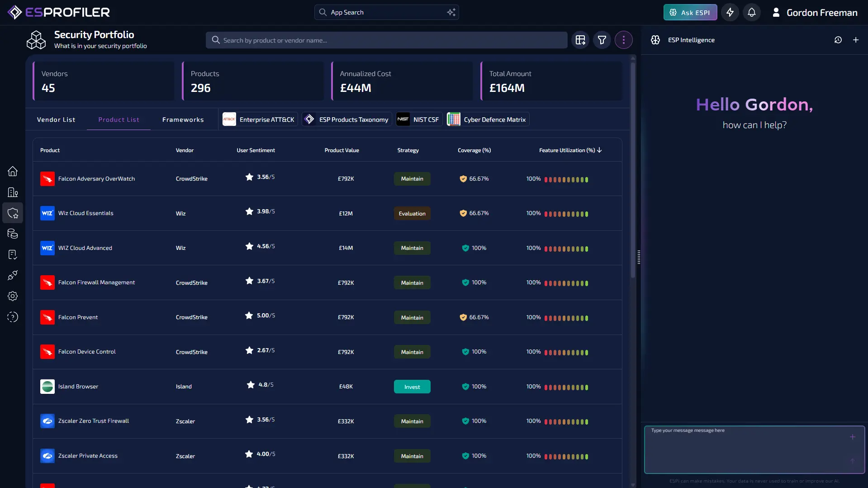Click the App Search field

pyautogui.click(x=387, y=12)
